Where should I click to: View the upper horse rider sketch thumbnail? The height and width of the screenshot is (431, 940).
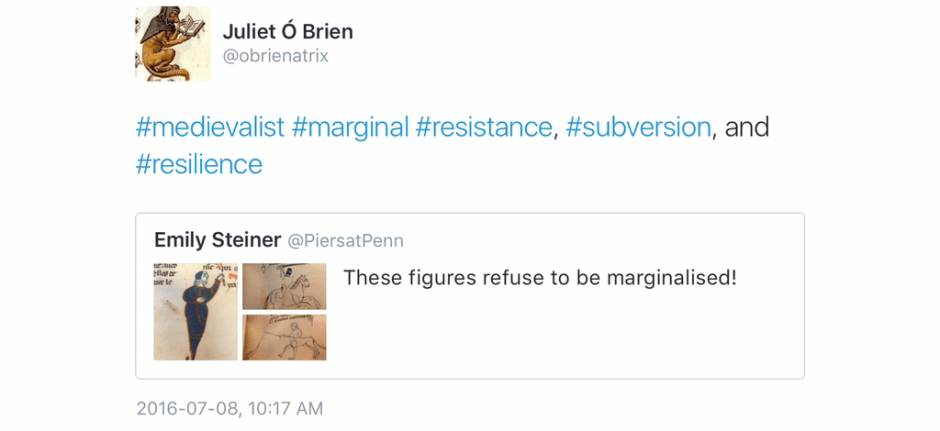(x=284, y=286)
